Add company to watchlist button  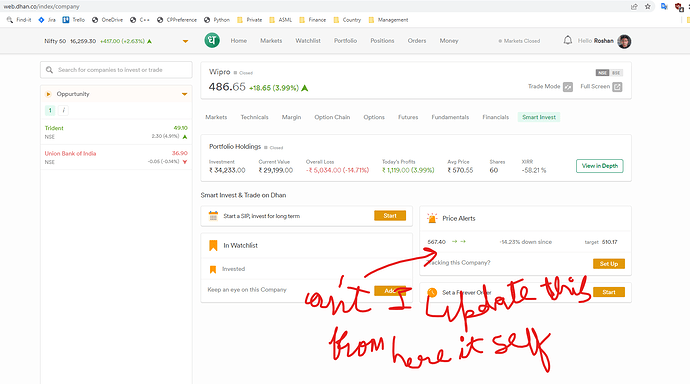[x=390, y=291]
